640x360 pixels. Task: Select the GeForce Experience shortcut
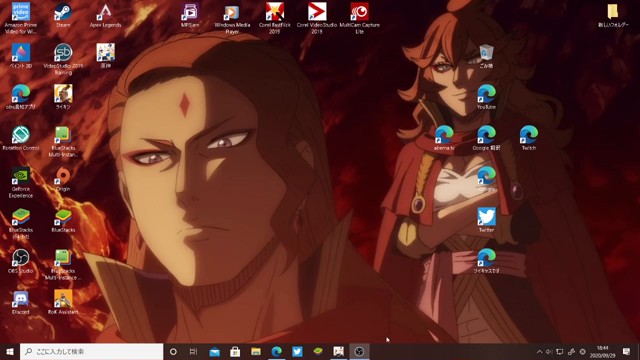pos(21,182)
